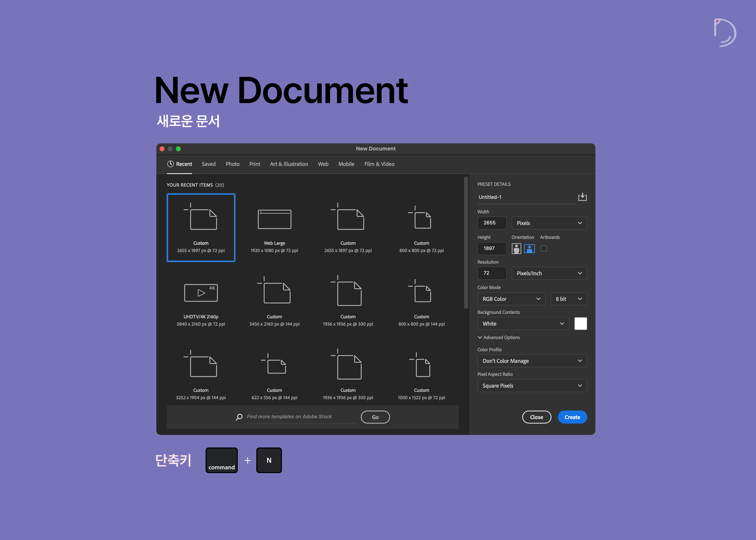Click the blue Create button
The image size is (756, 540).
click(x=572, y=417)
